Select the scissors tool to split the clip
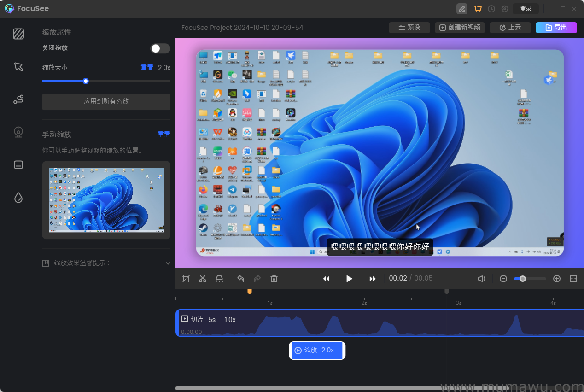This screenshot has height=392, width=584. coord(202,278)
